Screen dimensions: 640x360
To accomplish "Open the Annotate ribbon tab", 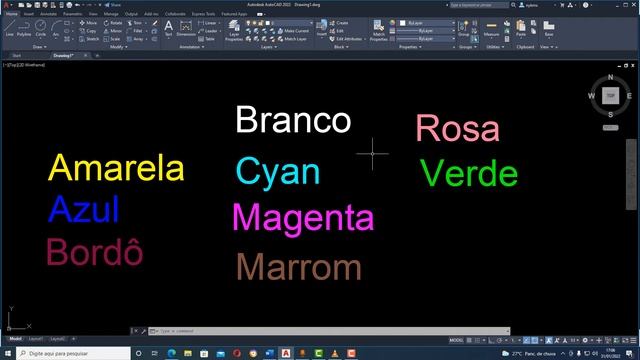I will (49, 14).
